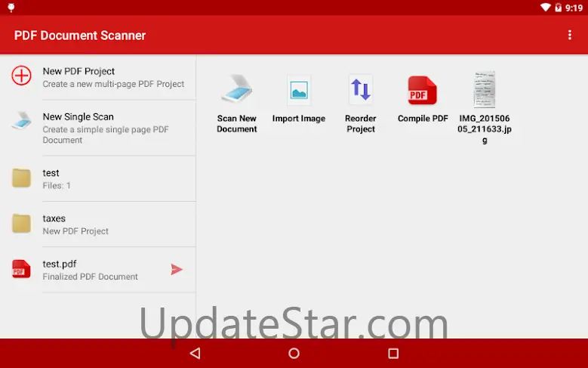Tap the red PDF icon for test.pdf
Image resolution: width=588 pixels, height=368 pixels.
[x=21, y=269]
